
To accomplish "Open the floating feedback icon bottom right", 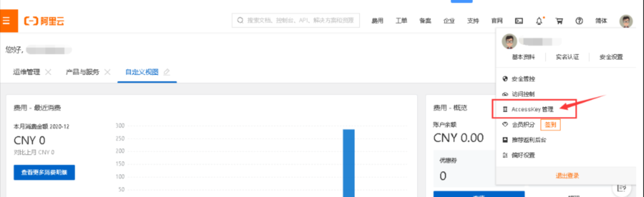I will click(x=622, y=188).
